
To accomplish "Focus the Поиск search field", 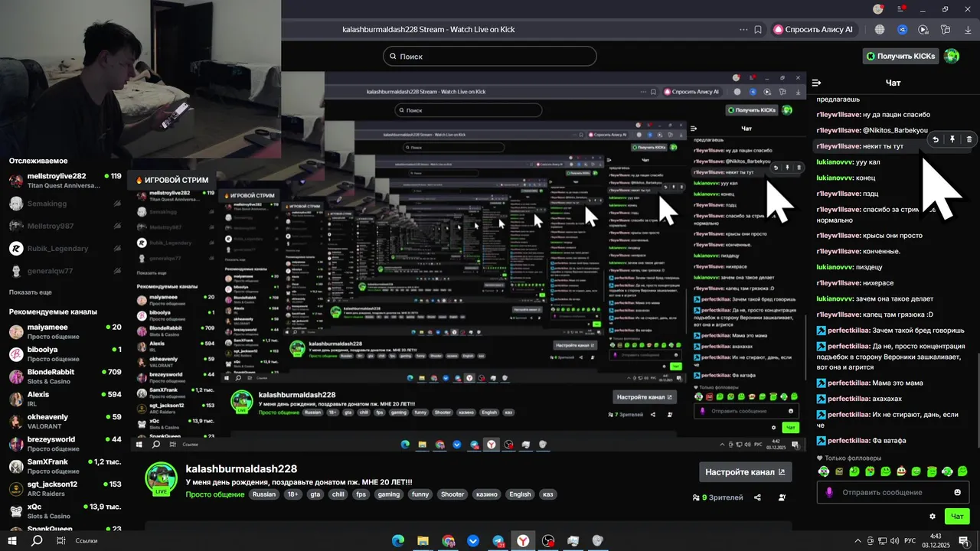I will point(490,56).
